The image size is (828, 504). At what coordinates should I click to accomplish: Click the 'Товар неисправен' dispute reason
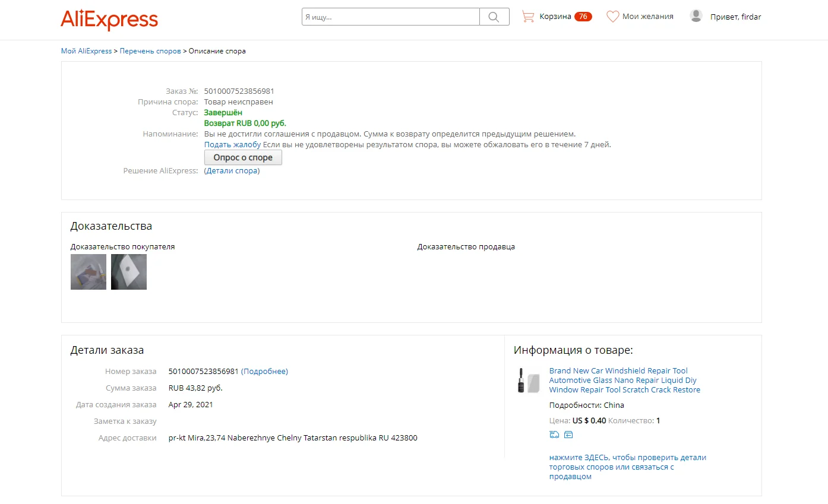coord(239,102)
